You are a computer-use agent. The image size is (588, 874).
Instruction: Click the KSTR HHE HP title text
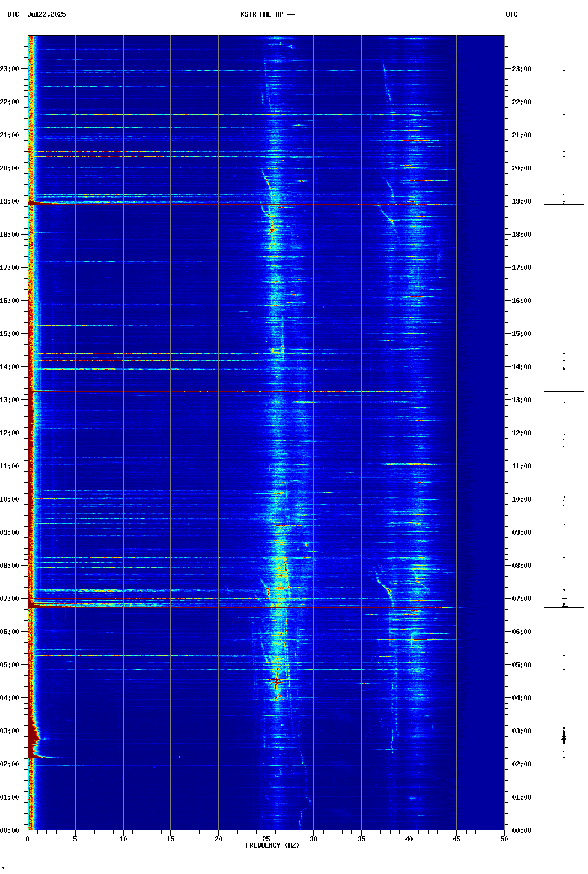(268, 14)
